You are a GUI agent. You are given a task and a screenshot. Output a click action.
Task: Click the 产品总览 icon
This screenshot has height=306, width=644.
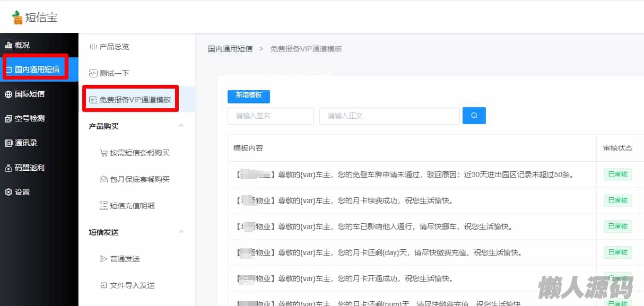point(93,47)
